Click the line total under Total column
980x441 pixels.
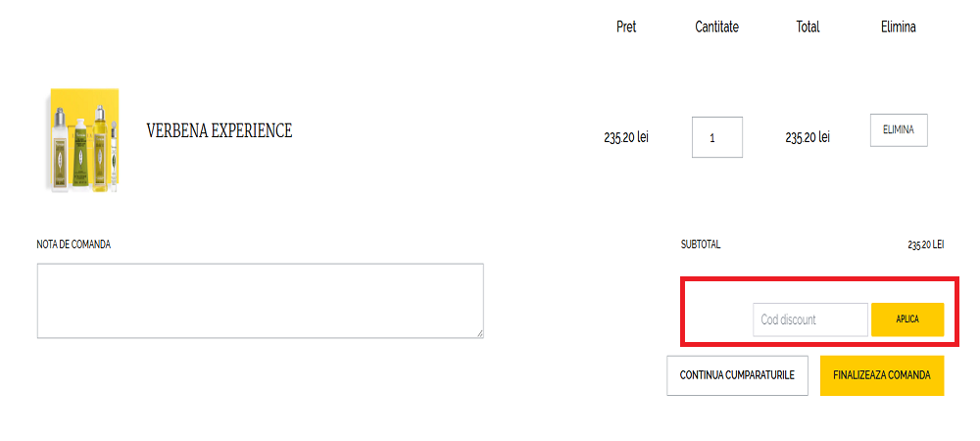click(808, 137)
